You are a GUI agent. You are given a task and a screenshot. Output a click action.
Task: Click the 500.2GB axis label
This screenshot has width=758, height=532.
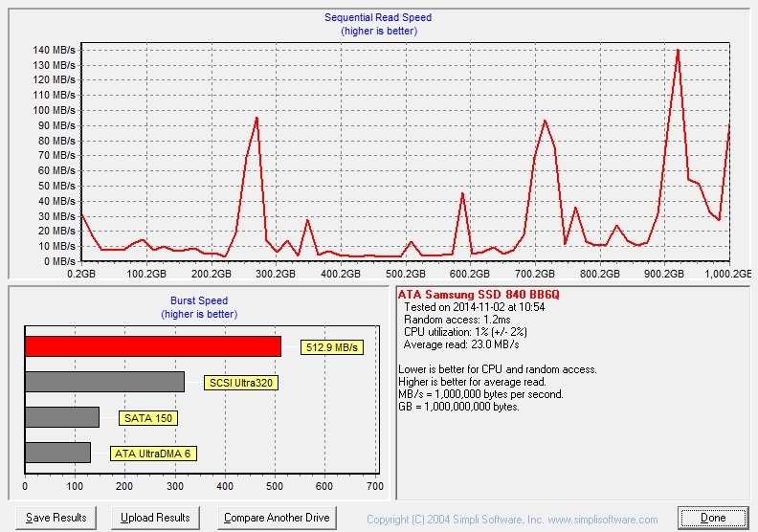point(406,274)
